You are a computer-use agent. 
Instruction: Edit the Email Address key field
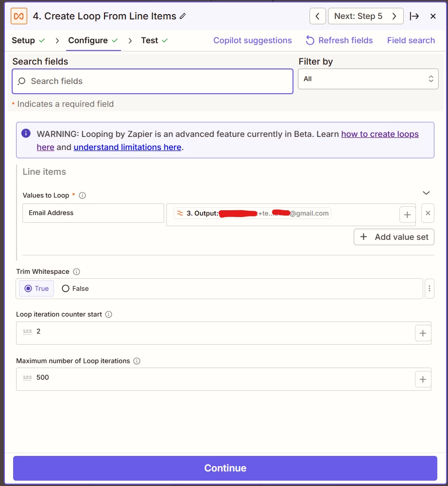coord(93,213)
